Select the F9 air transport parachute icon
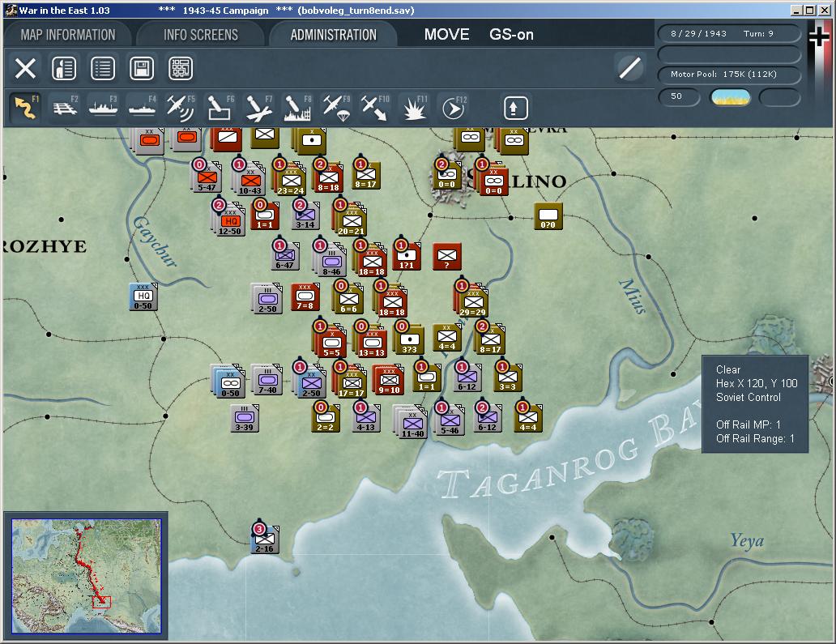Image resolution: width=836 pixels, height=644 pixels. coord(337,107)
